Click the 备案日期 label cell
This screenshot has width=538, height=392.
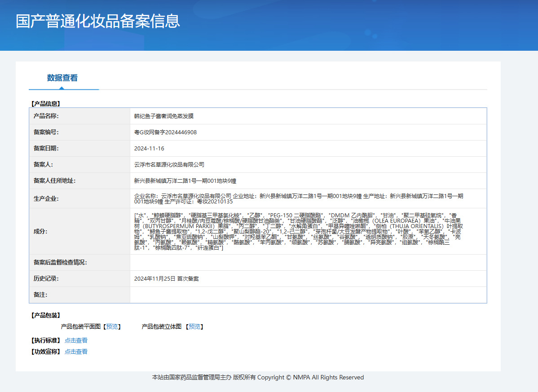(x=79, y=148)
